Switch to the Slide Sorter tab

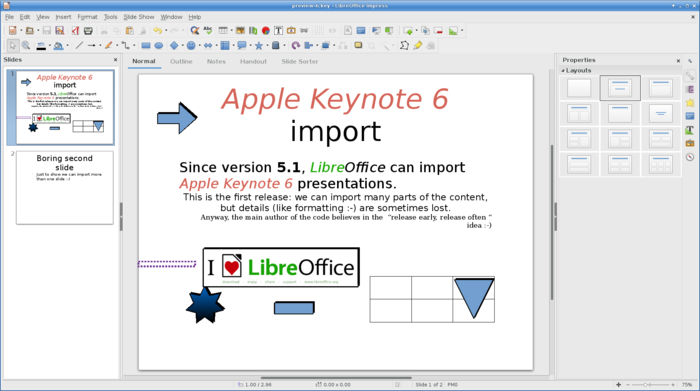tap(300, 62)
